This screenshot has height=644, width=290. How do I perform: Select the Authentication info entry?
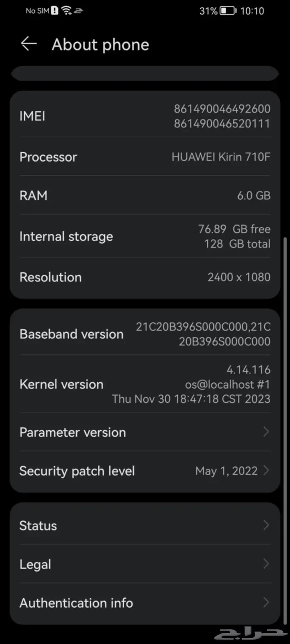tap(145, 603)
